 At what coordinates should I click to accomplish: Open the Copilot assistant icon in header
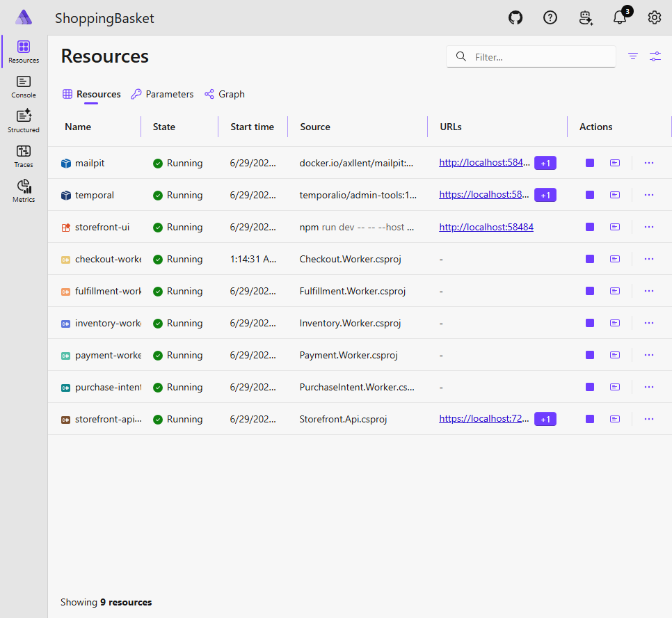[x=586, y=17]
